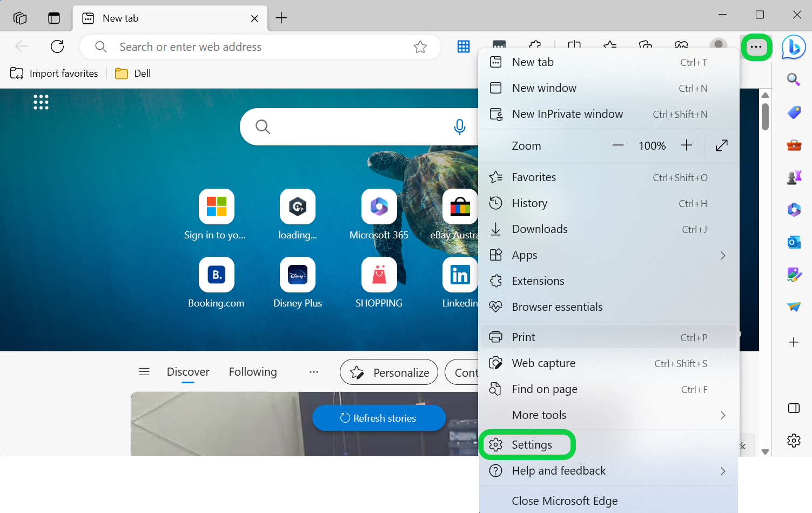
Task: Open the tab actions menu icon
Action: coord(54,18)
